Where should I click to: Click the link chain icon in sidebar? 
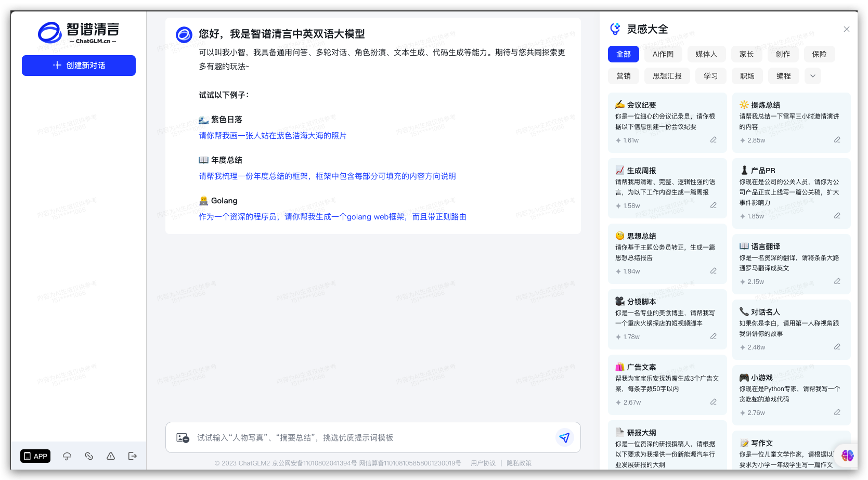89,456
